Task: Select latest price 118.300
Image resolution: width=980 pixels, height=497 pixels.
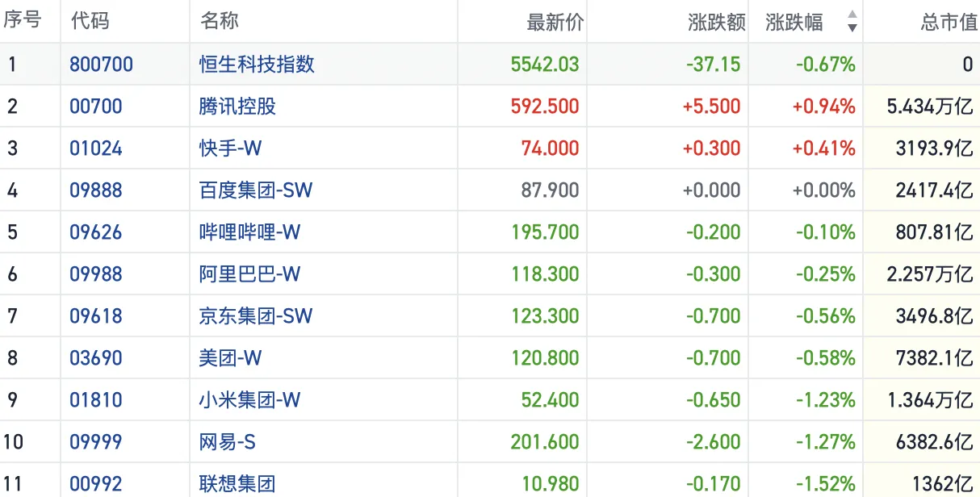Action: tap(545, 274)
